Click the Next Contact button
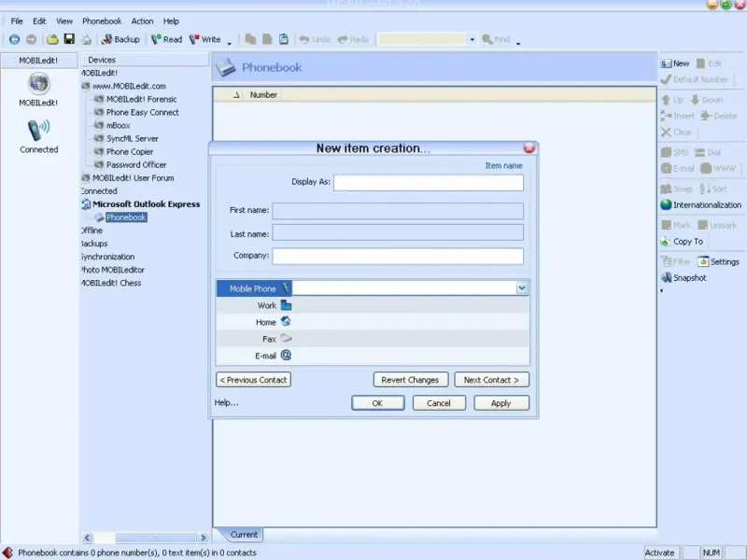This screenshot has width=747, height=560. click(x=492, y=380)
